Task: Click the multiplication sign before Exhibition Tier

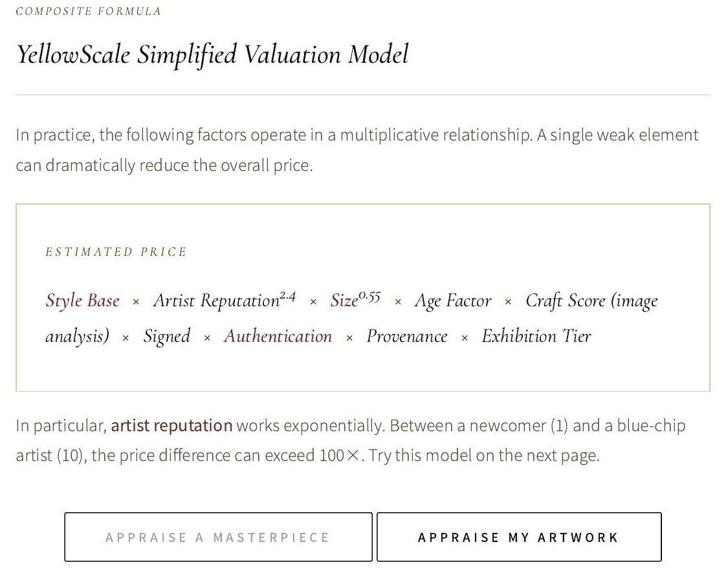Action: (465, 338)
